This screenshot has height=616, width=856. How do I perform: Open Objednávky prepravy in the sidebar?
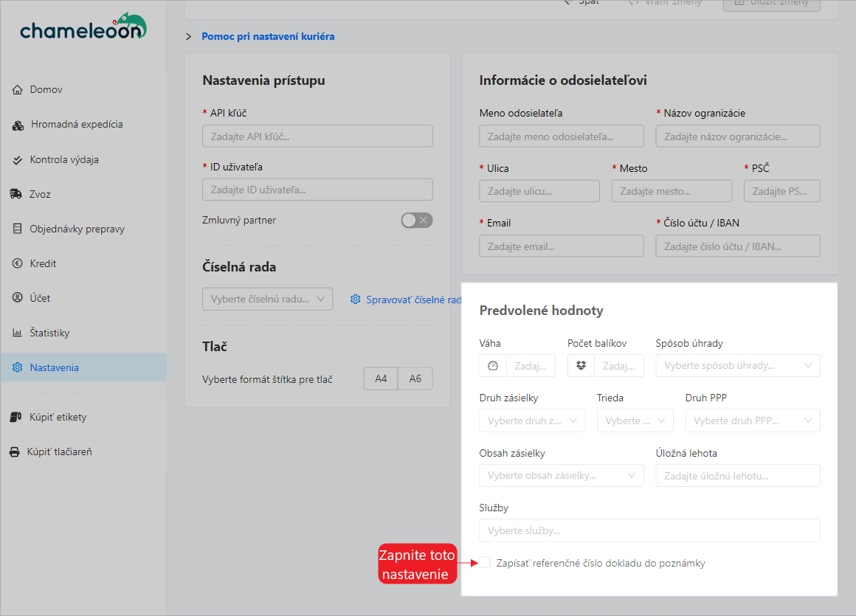(77, 229)
